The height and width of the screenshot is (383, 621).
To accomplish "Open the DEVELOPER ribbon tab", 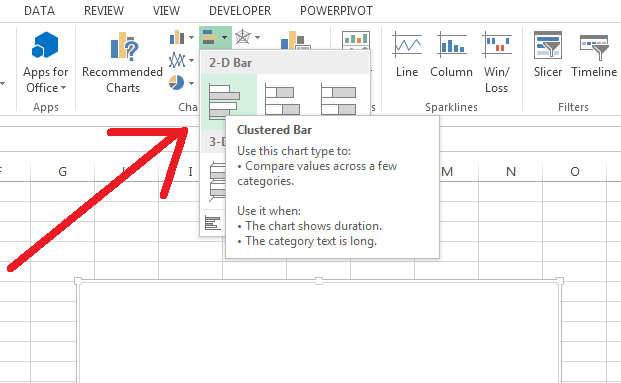I will pyautogui.click(x=240, y=11).
